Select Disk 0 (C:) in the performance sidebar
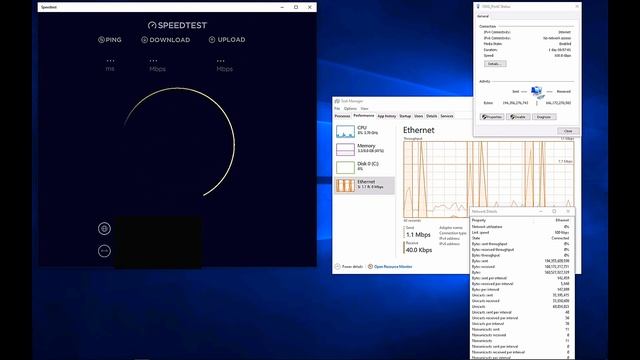This screenshot has width=640, height=360. (364, 167)
